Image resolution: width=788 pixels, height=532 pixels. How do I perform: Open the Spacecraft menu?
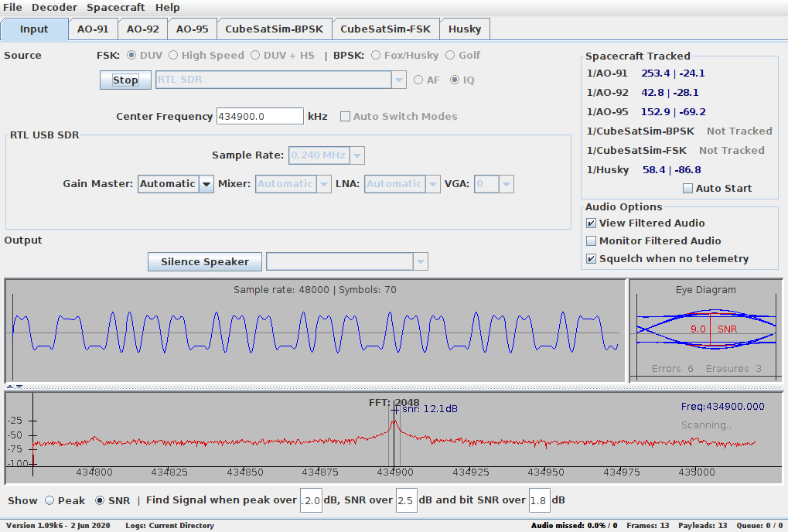pyautogui.click(x=115, y=7)
